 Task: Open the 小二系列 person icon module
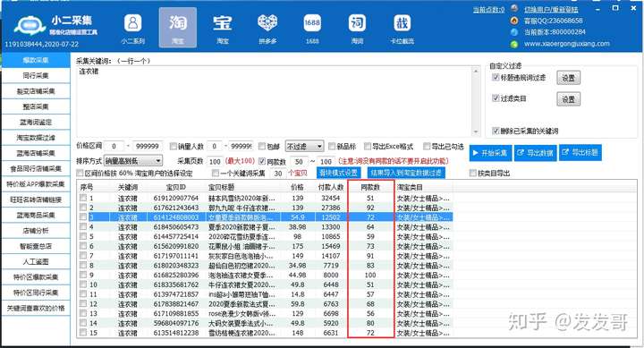132,23
